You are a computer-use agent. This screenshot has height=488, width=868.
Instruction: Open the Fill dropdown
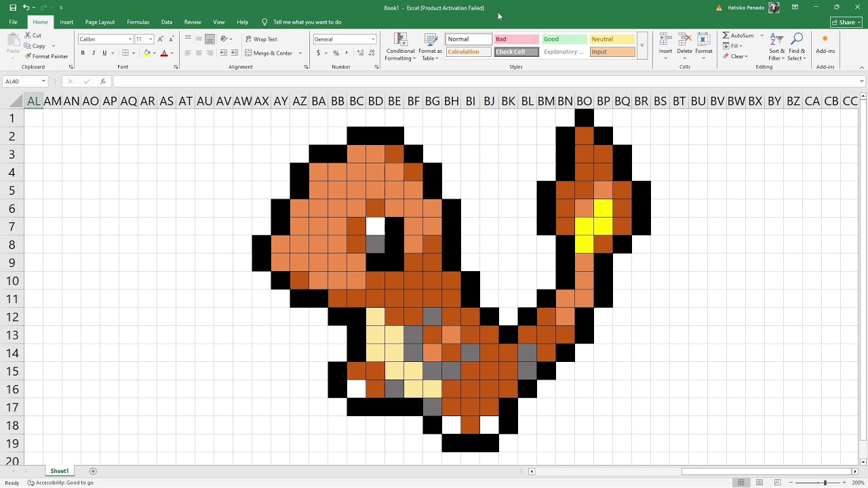[x=733, y=46]
